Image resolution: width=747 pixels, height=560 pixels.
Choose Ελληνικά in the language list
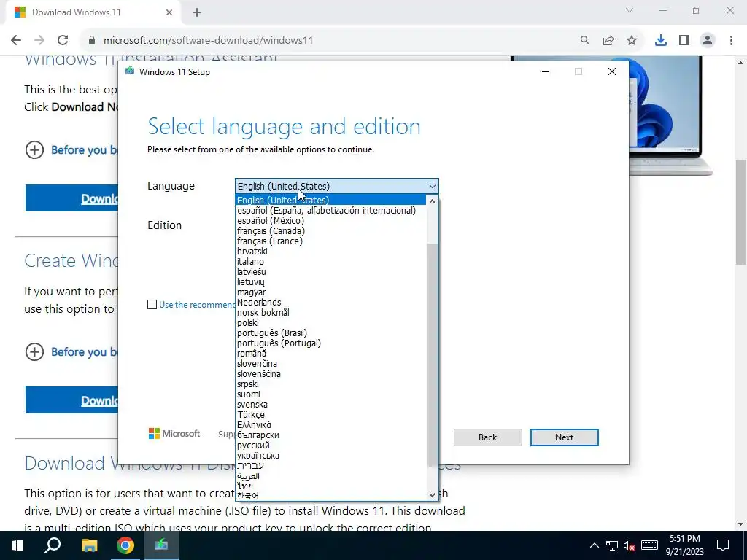tap(330, 425)
